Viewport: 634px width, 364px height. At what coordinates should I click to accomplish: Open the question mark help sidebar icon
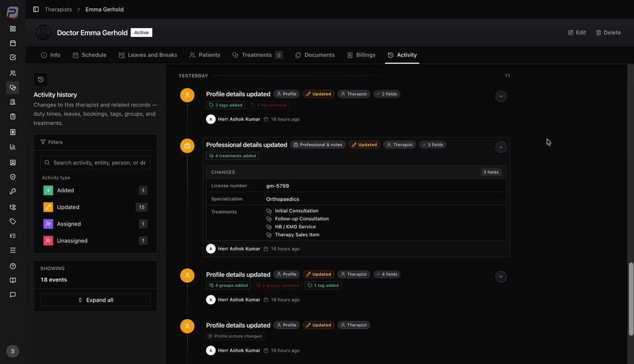(13, 266)
